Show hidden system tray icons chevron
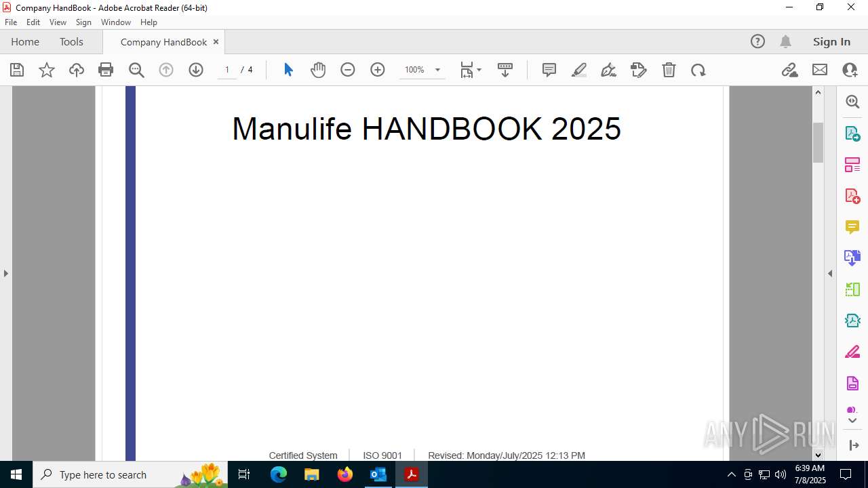 pos(731,474)
